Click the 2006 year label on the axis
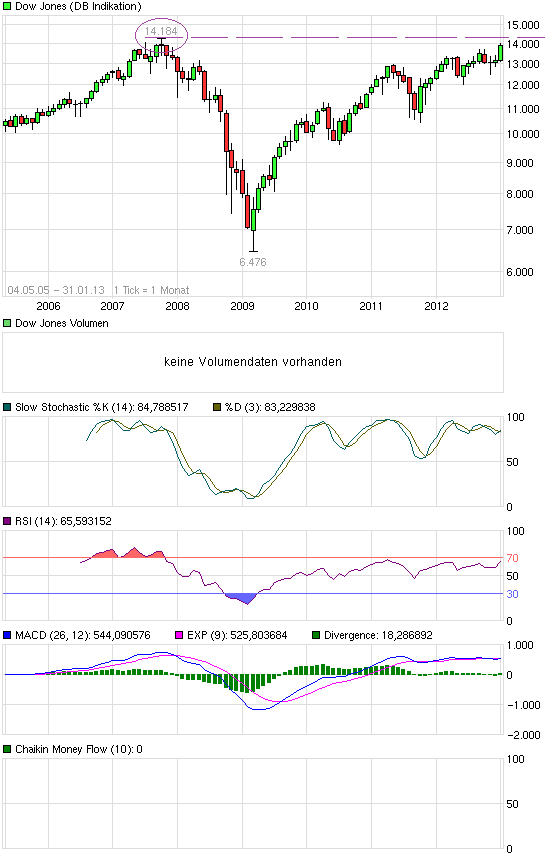 click(x=48, y=306)
